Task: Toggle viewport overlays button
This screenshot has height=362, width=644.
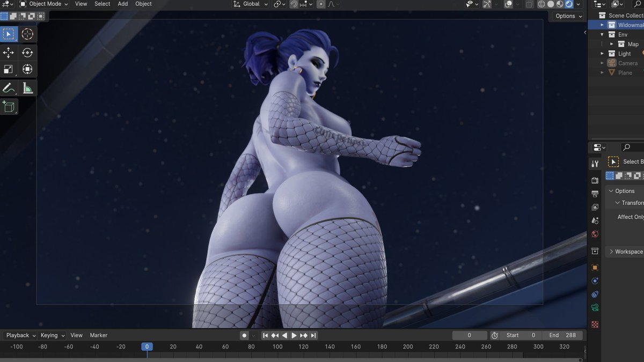Action: point(508,4)
